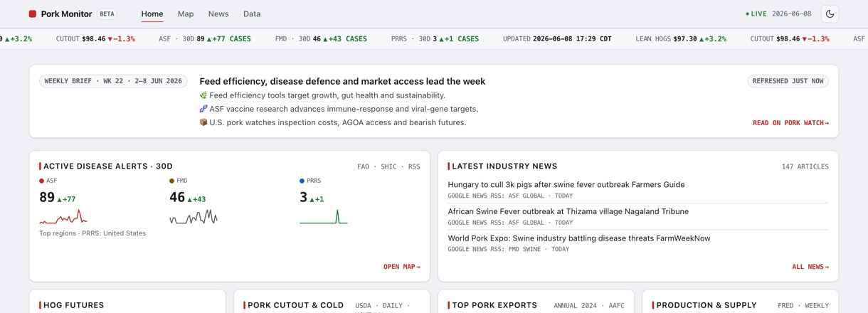Open African Swine Fever Thizama village article
The image size is (868, 313).
point(568,211)
